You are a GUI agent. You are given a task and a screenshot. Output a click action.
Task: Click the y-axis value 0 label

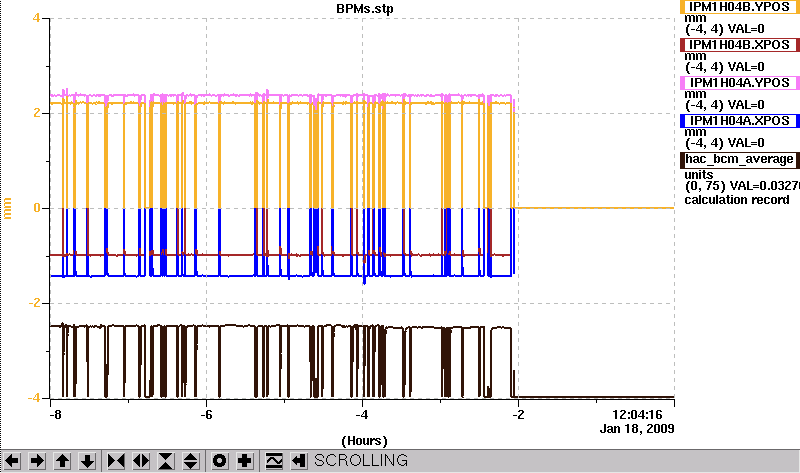coord(36,208)
